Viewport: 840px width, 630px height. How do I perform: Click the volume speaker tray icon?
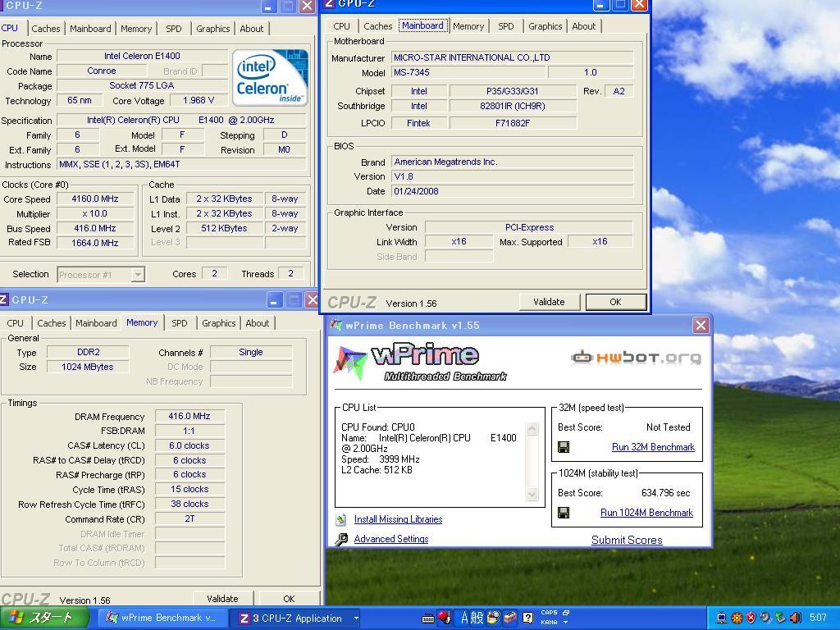coord(796,618)
